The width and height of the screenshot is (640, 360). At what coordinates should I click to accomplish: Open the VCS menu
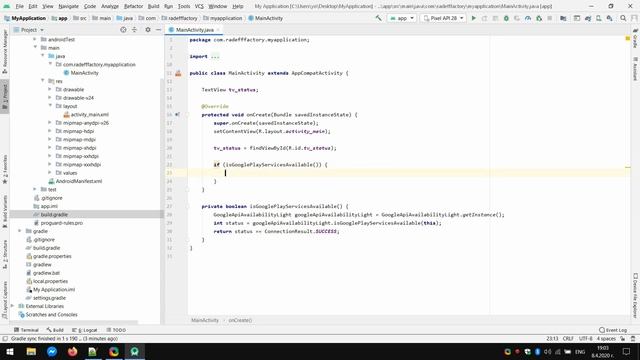[x=199, y=6]
